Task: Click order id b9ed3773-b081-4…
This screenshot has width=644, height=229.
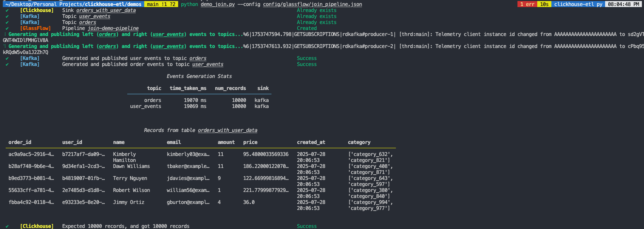Action: click(31, 178)
